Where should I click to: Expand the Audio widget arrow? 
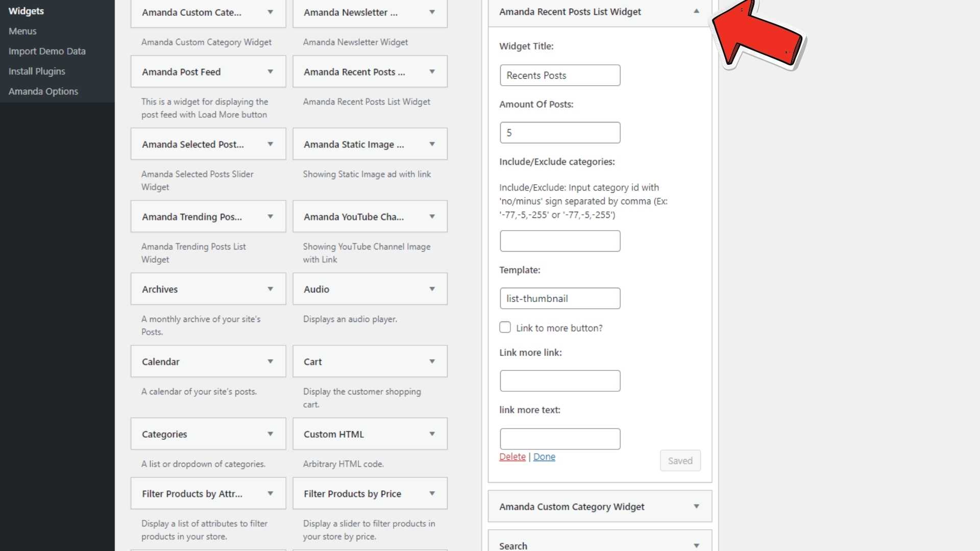[x=432, y=289]
